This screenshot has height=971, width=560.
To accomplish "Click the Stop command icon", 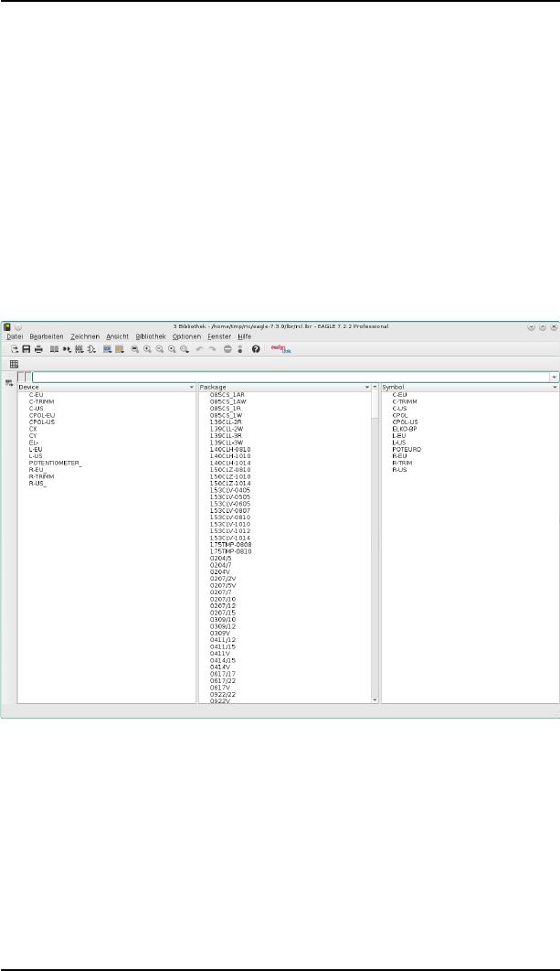I will 227,349.
